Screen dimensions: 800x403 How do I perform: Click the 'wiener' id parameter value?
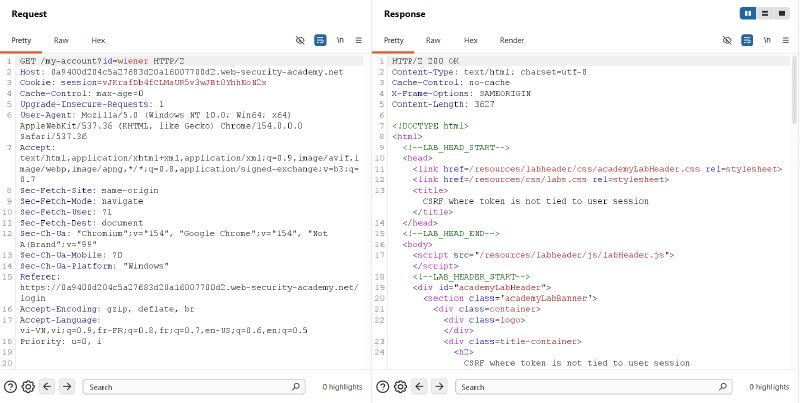click(135, 61)
